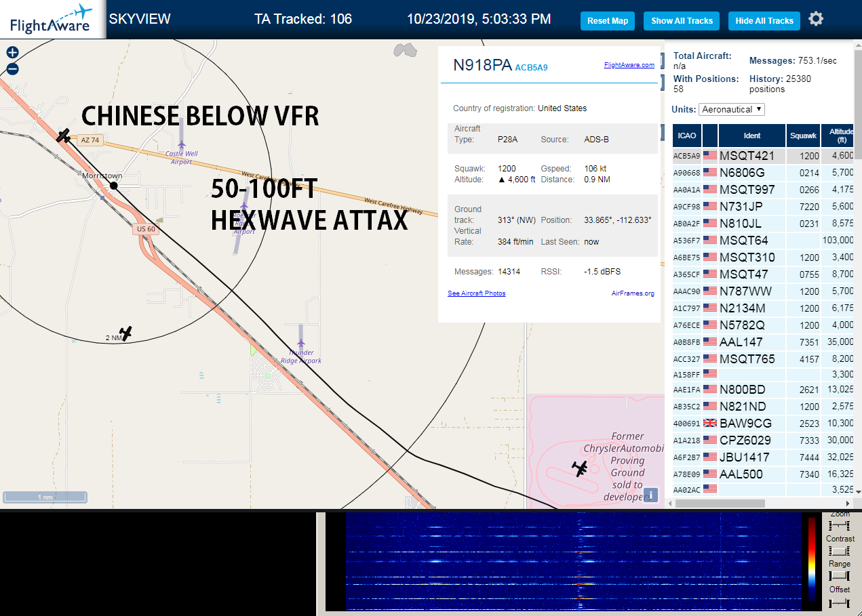Select the N2134M aircraft row

pos(764,308)
